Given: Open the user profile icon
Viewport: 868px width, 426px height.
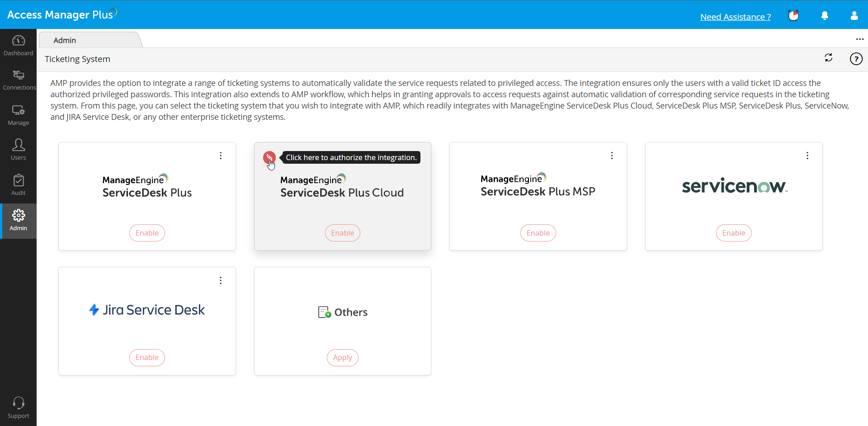Looking at the screenshot, I should (854, 16).
